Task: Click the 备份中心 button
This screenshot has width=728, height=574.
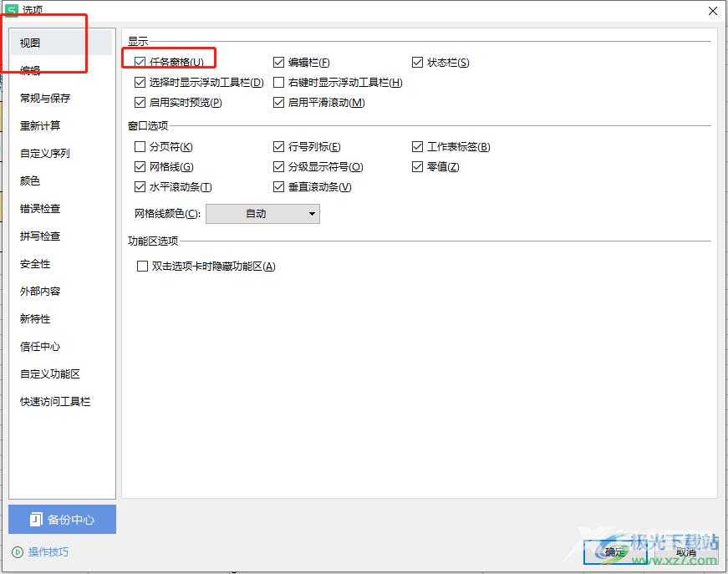Action: tap(62, 519)
